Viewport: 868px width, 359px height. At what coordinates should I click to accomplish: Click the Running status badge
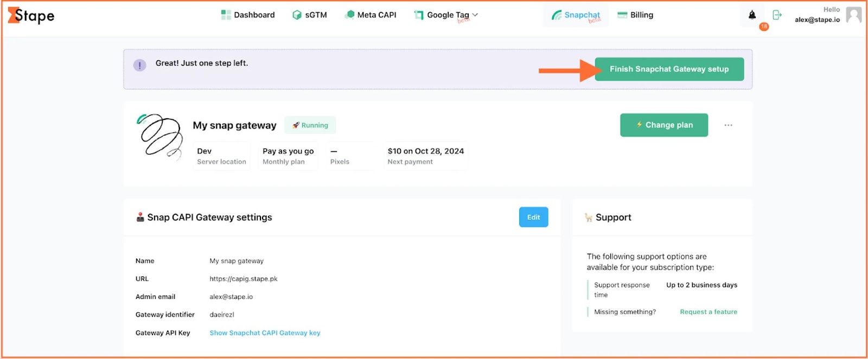tap(310, 125)
